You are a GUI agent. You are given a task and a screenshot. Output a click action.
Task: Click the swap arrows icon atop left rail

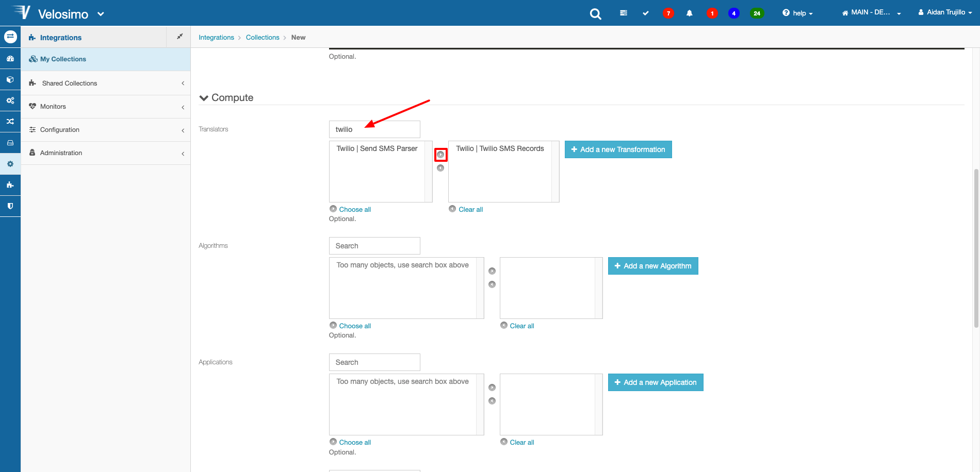10,37
